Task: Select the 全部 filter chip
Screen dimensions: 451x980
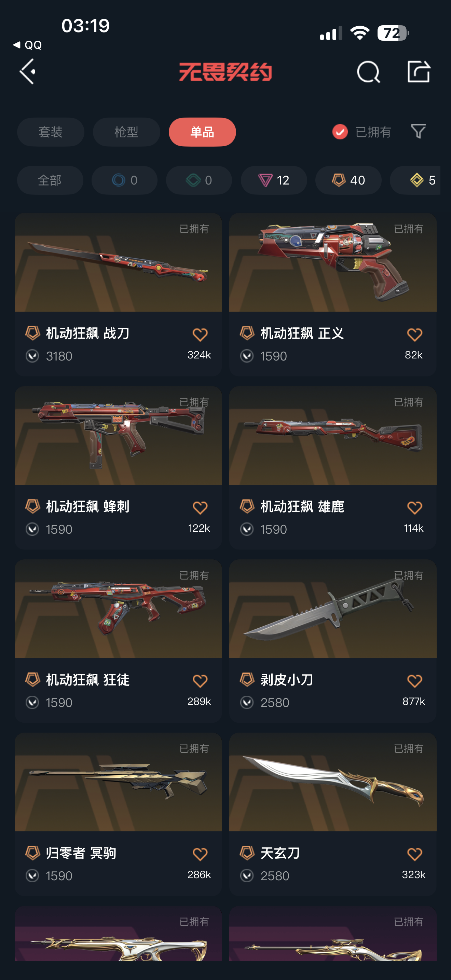Action: tap(50, 180)
